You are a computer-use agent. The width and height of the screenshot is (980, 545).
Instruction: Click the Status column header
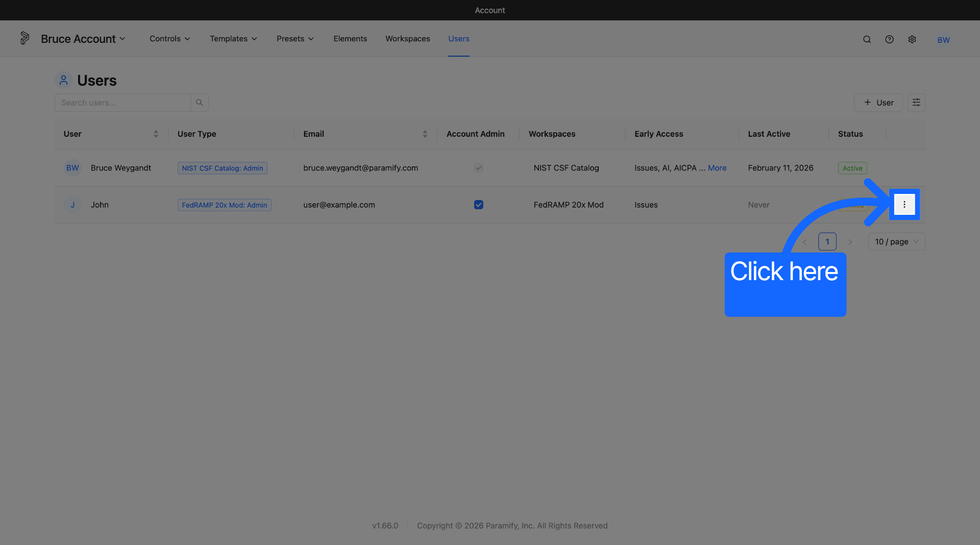850,134
